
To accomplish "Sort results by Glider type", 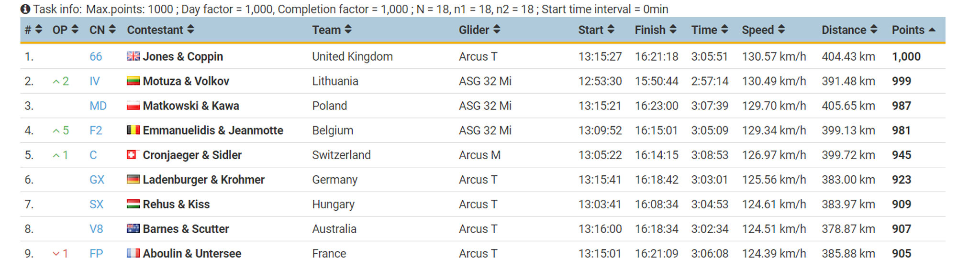I will pyautogui.click(x=497, y=30).
